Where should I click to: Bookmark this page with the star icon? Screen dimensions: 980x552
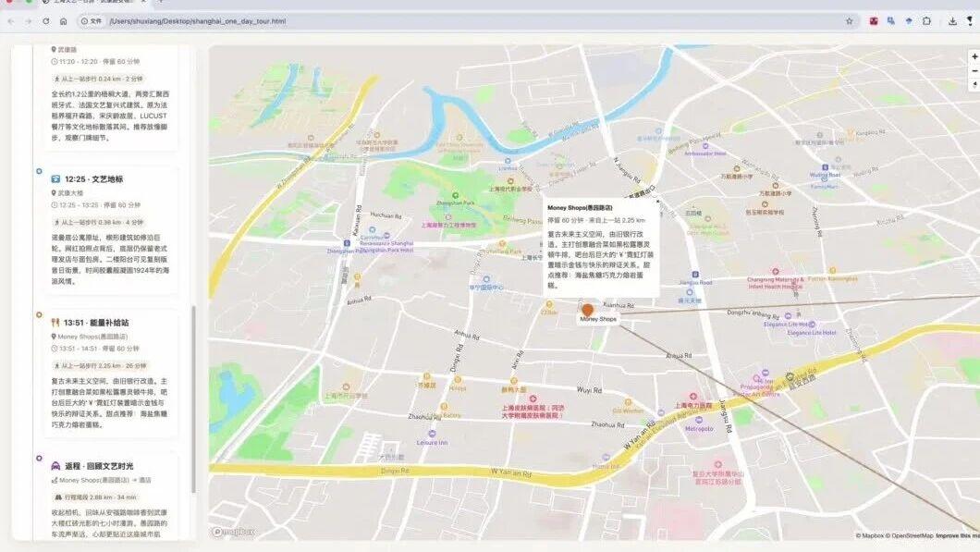[x=849, y=21]
